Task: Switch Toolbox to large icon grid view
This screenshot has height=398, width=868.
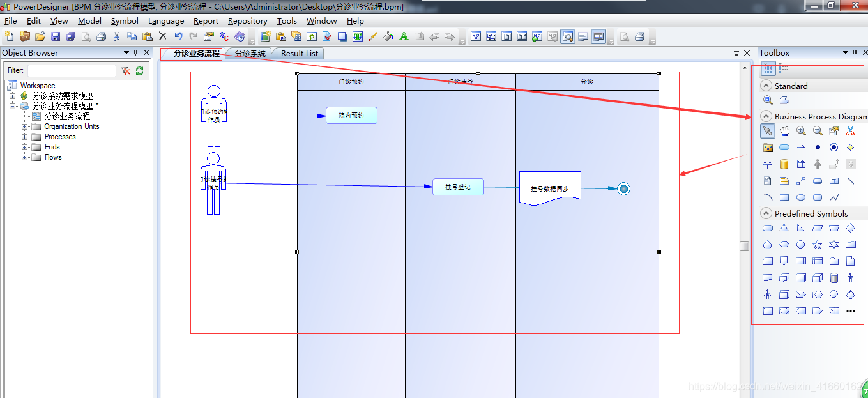Action: [x=768, y=68]
